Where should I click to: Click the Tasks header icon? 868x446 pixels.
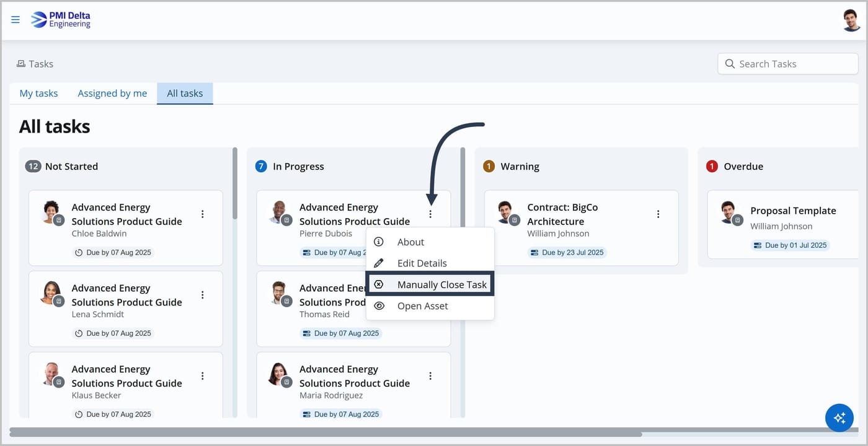click(x=21, y=64)
